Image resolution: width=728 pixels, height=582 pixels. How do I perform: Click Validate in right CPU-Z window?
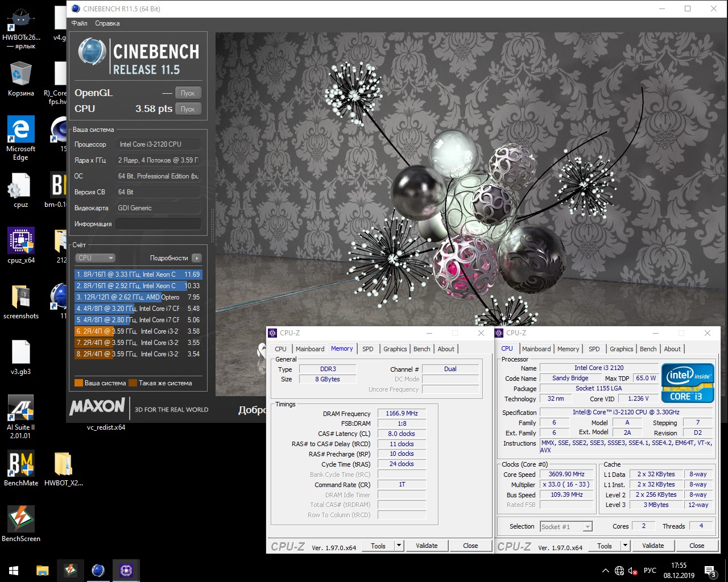click(x=653, y=546)
